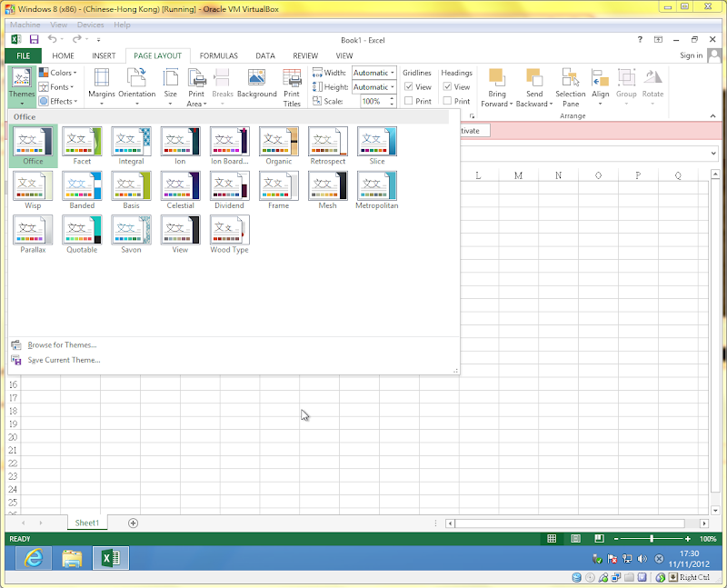Click Excel taskbar icon
The height and width of the screenshot is (588, 727).
click(111, 558)
